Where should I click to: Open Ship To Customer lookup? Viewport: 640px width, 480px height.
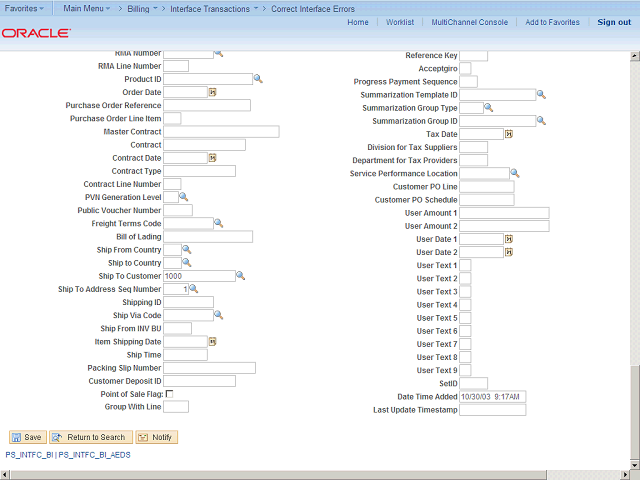point(240,276)
